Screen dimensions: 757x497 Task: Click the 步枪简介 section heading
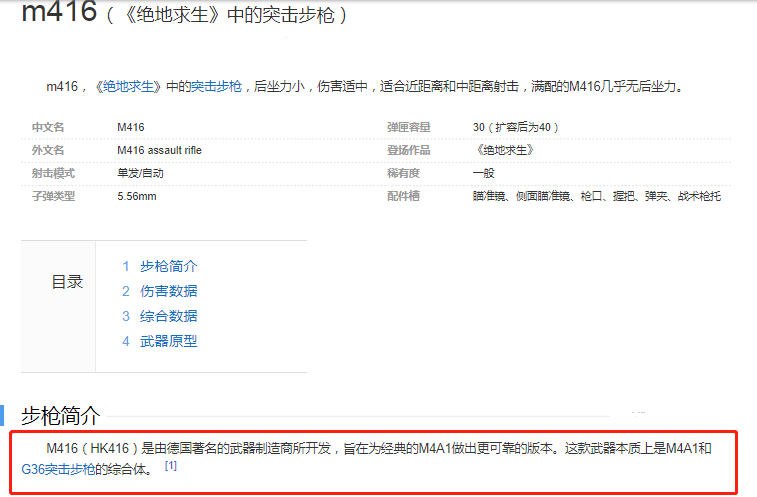tap(61, 415)
